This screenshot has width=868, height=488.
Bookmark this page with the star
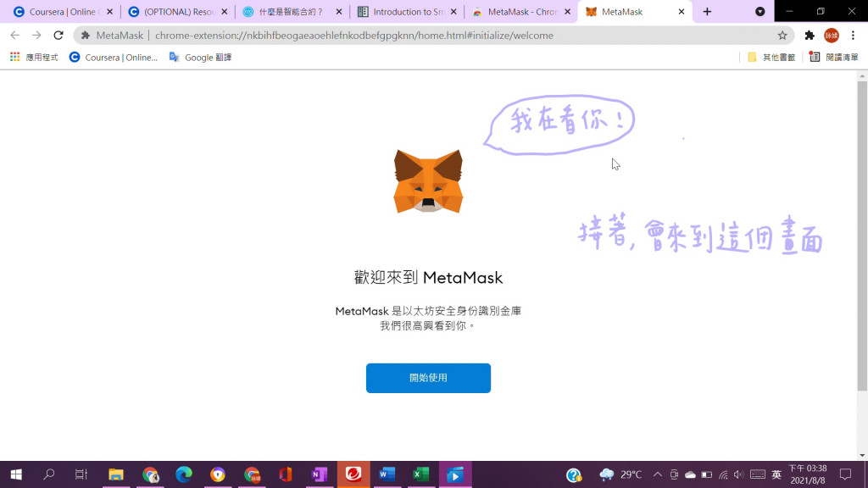782,36
